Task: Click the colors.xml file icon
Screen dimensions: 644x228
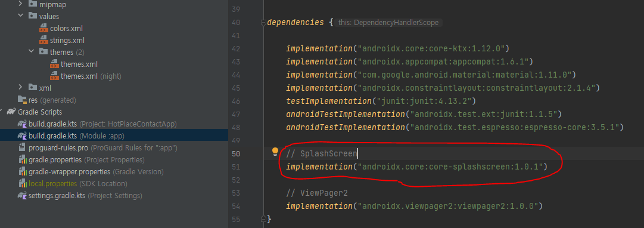Action: 43,29
